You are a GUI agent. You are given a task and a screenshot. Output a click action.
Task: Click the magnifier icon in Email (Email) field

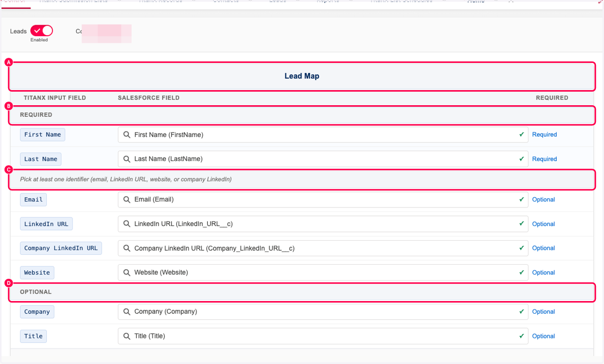click(127, 200)
